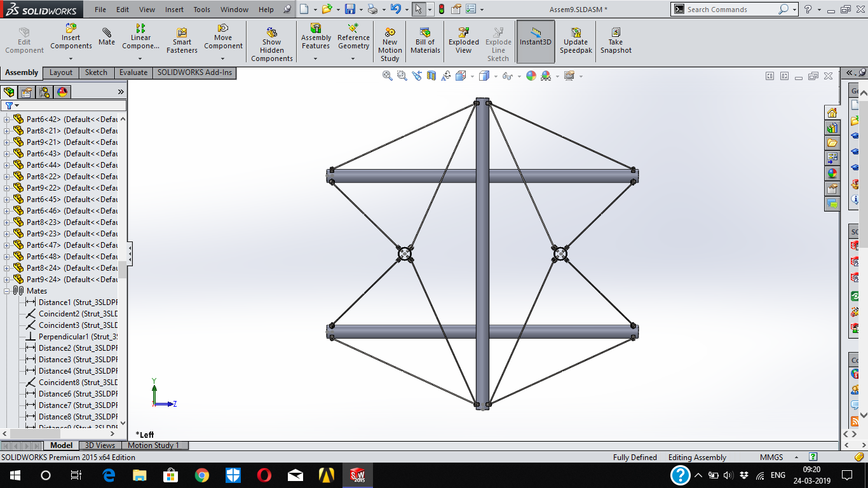The image size is (868, 488).
Task: Switch to the Sketch tab
Action: 96,72
